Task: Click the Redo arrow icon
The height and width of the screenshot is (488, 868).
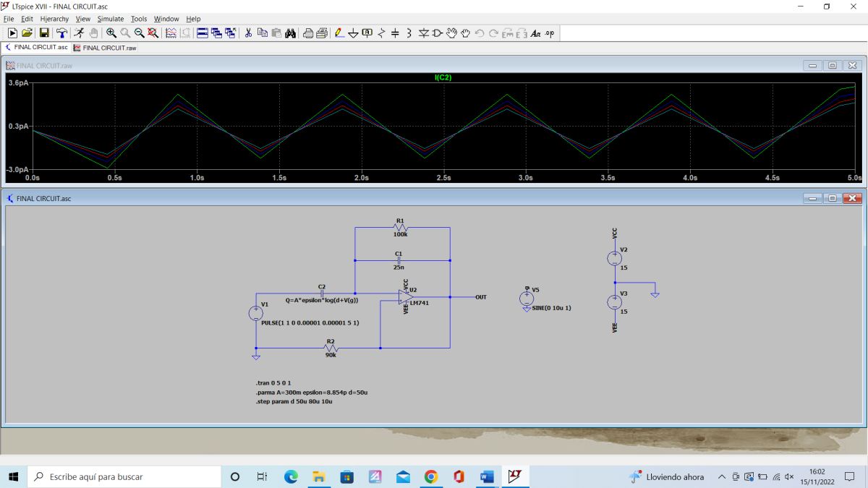Action: pos(493,33)
